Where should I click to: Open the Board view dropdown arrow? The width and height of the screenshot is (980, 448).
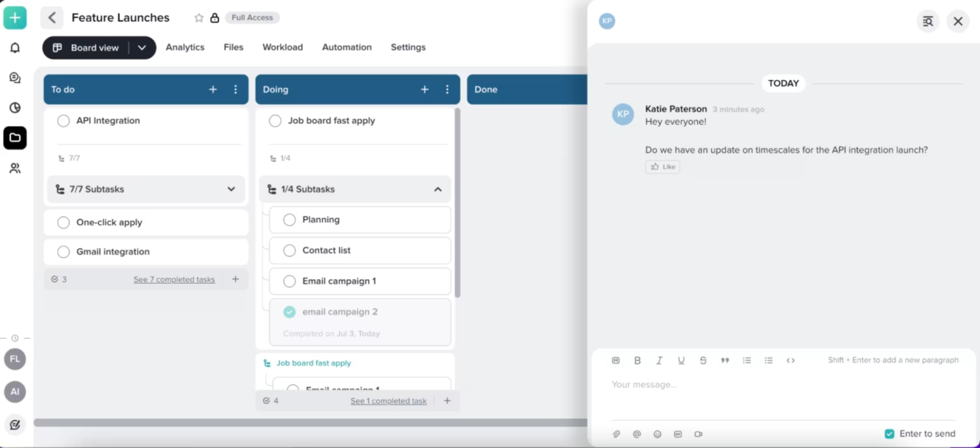pyautogui.click(x=142, y=48)
